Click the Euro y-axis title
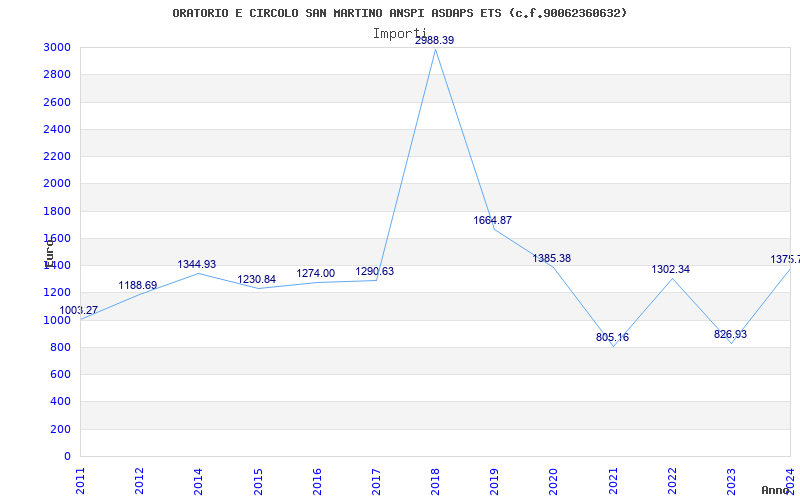The height and width of the screenshot is (500, 800). tap(48, 253)
